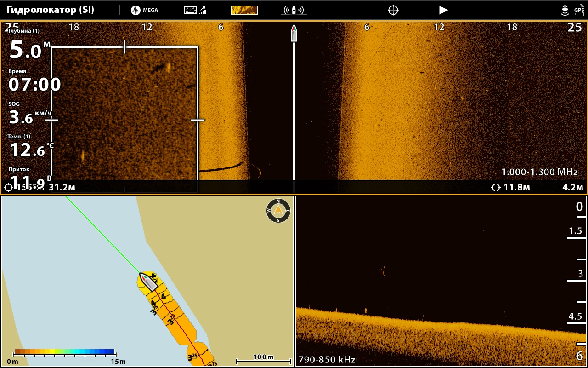The height and width of the screenshot is (368, 588).
Task: Activate the crosshair cursor tool
Action: [393, 10]
